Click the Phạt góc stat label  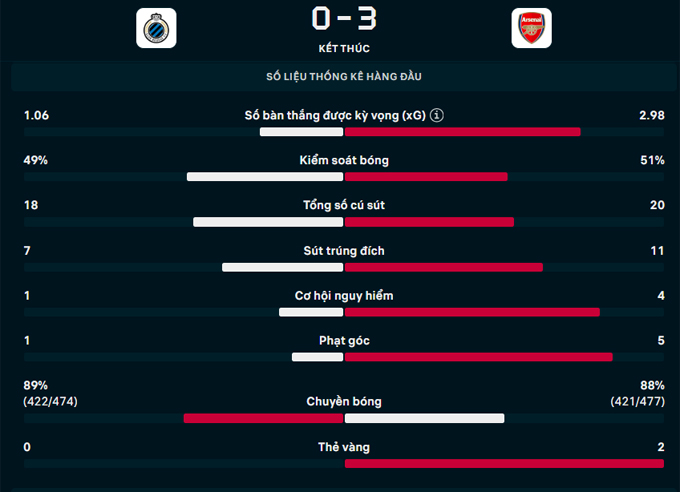pyautogui.click(x=344, y=341)
